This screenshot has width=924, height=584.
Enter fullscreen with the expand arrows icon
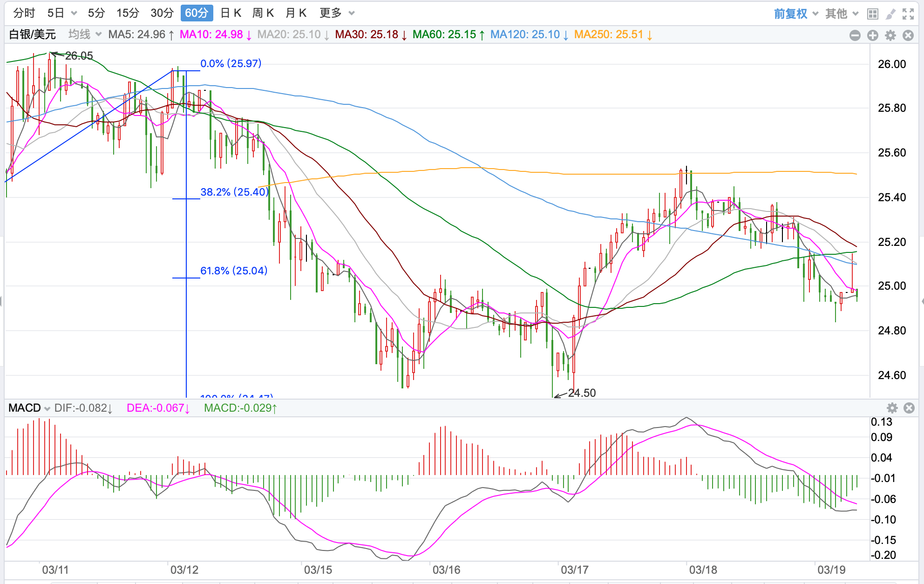point(908,14)
